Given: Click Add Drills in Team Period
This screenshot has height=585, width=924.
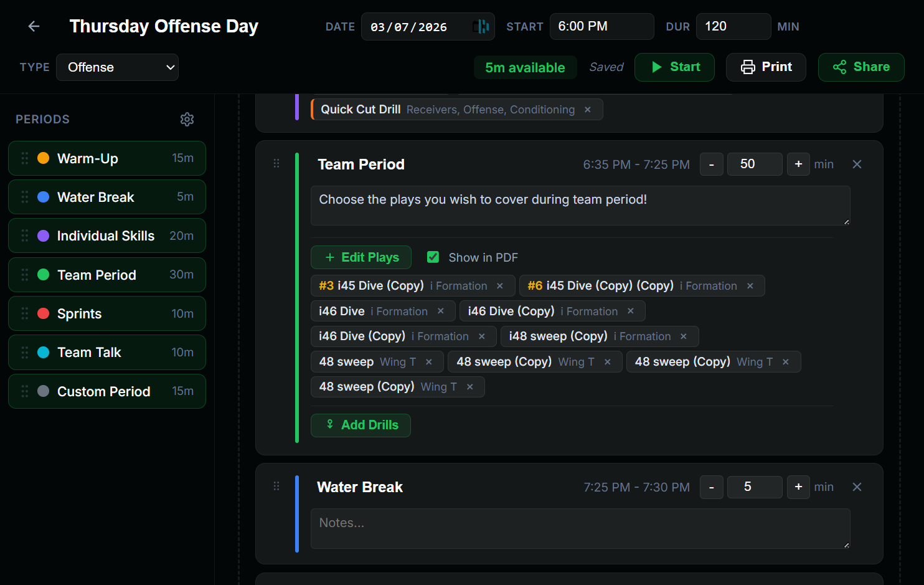Looking at the screenshot, I should (361, 426).
